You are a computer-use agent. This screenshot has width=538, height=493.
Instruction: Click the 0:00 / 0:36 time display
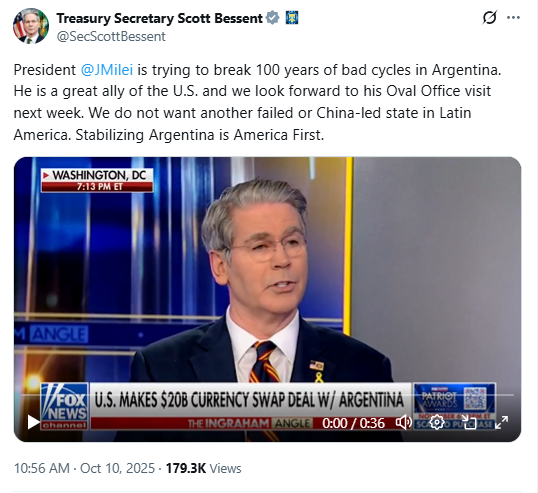click(x=353, y=423)
